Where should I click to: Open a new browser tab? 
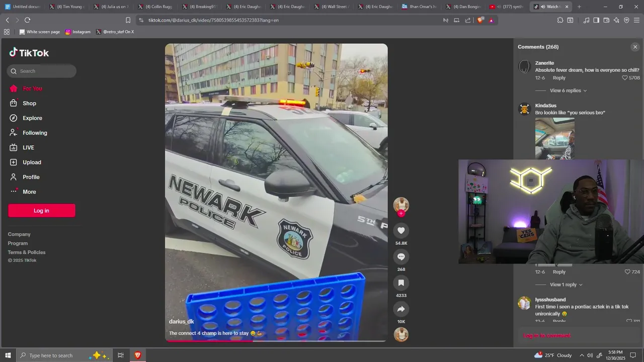pos(579,7)
